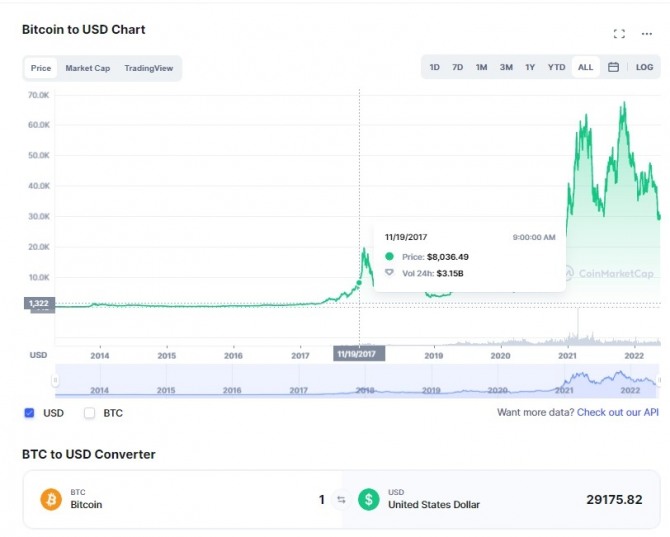Click the volume icon in tooltip
The width and height of the screenshot is (670, 537).
point(389,273)
